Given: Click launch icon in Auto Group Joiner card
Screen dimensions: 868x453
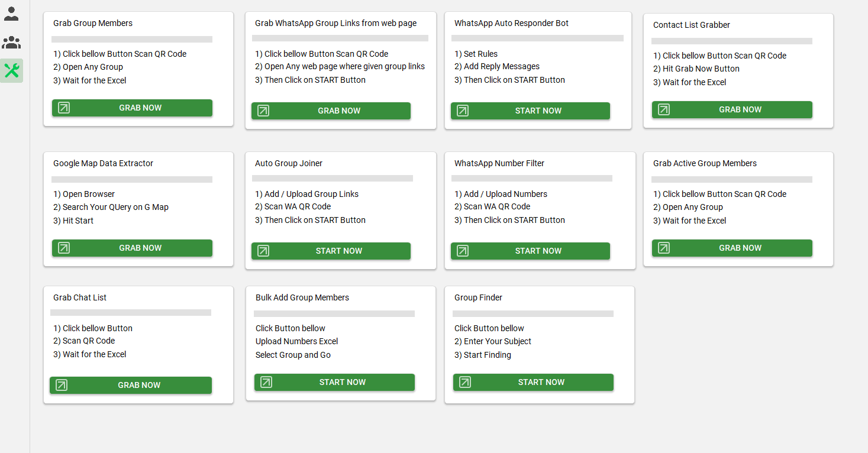Looking at the screenshot, I should (x=263, y=251).
